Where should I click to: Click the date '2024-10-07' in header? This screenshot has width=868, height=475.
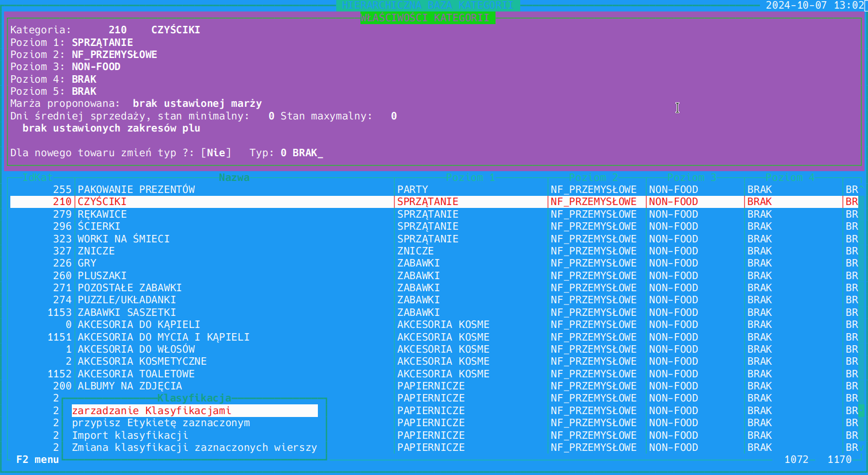point(796,5)
